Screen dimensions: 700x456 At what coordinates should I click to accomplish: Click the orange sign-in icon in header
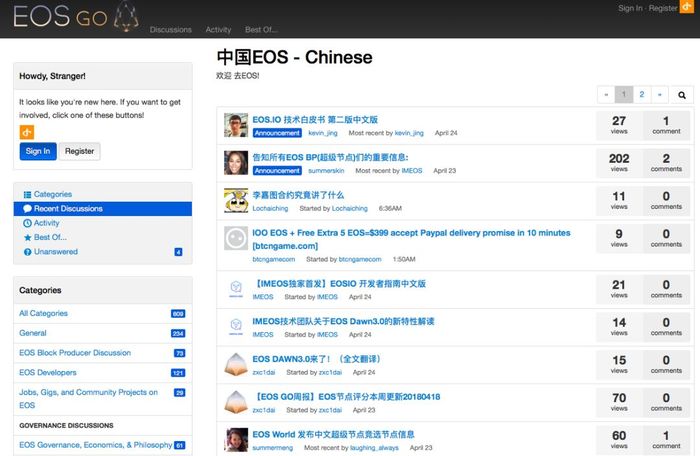(x=687, y=7)
